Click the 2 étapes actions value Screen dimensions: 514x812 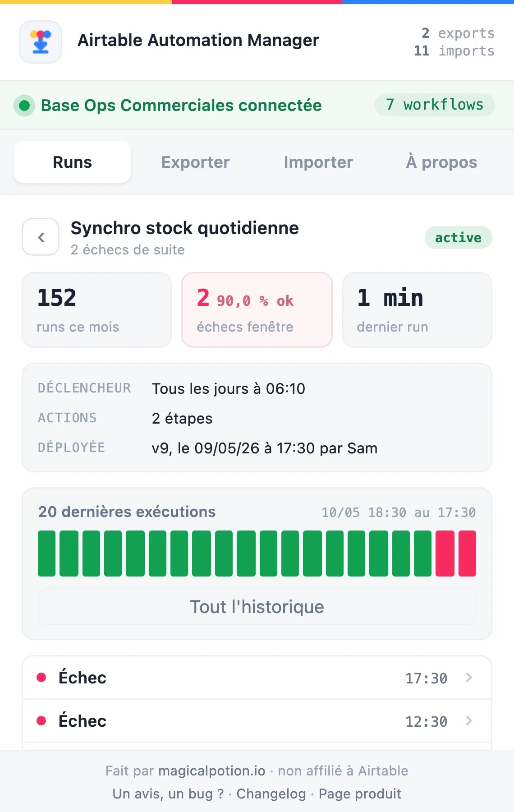[x=182, y=418]
